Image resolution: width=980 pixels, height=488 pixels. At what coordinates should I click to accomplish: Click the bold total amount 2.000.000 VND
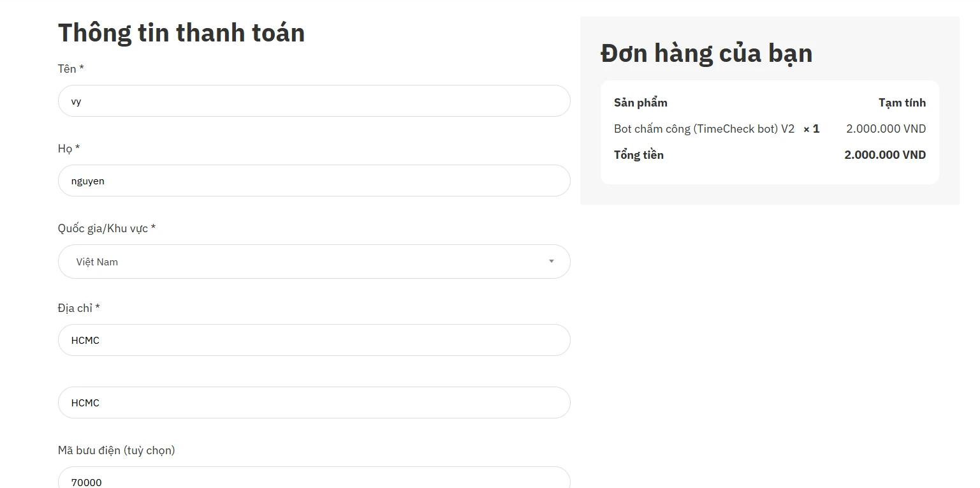(885, 155)
